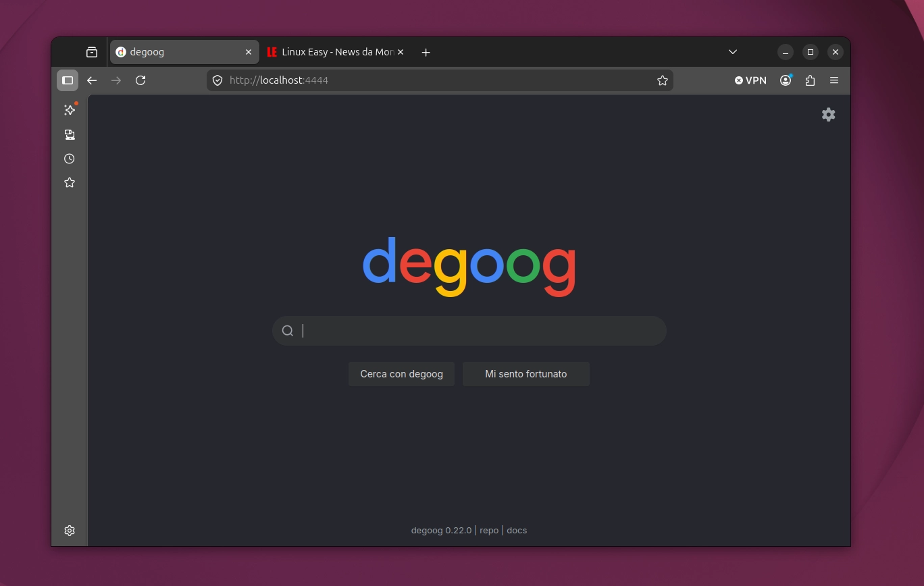This screenshot has height=586, width=924.
Task: Open synced tabs in the sidebar
Action: point(70,134)
